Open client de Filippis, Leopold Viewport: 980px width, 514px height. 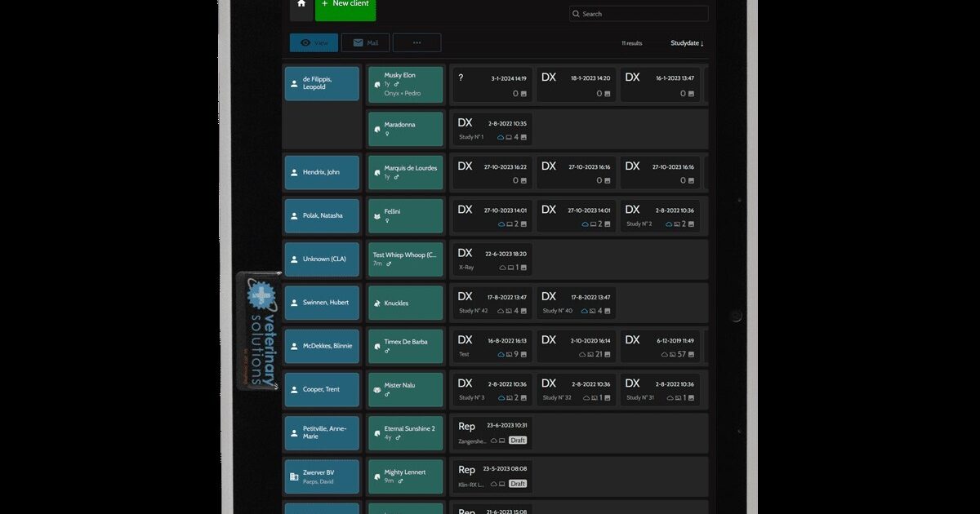pyautogui.click(x=322, y=83)
